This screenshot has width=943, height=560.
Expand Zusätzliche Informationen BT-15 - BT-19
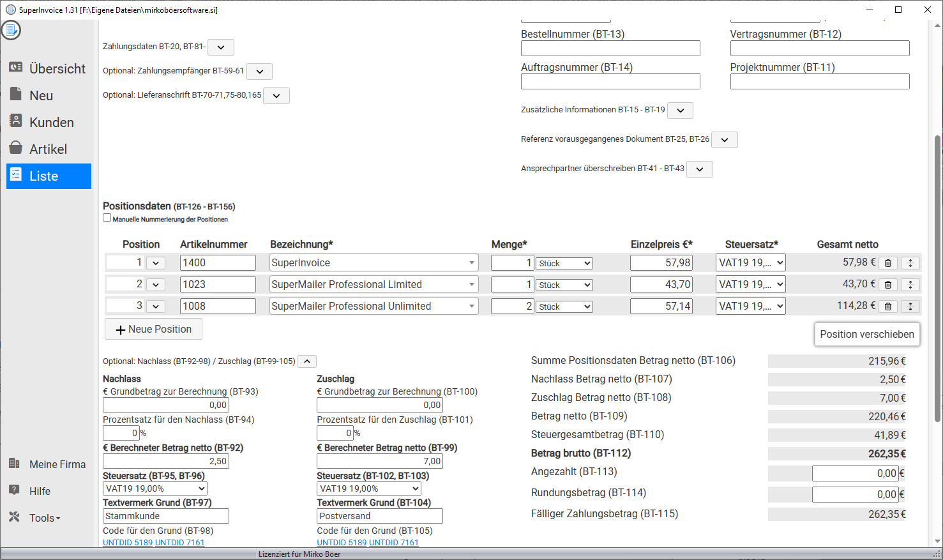point(680,110)
